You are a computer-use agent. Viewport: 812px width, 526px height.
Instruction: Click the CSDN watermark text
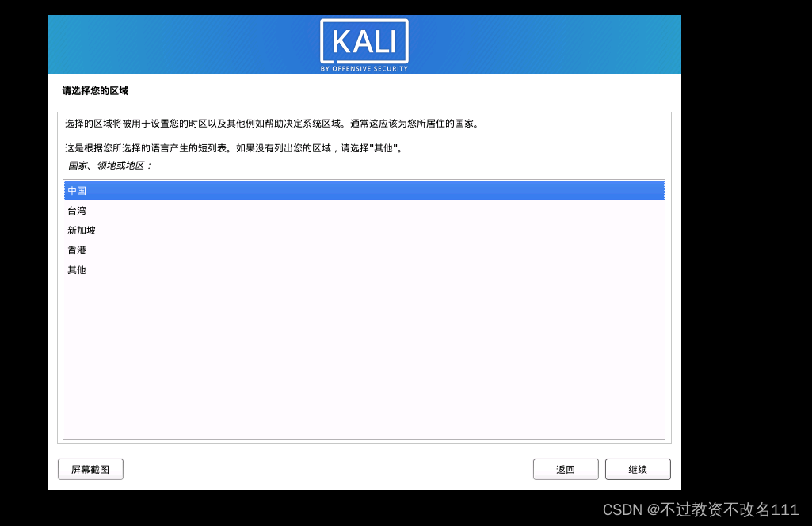(700, 509)
